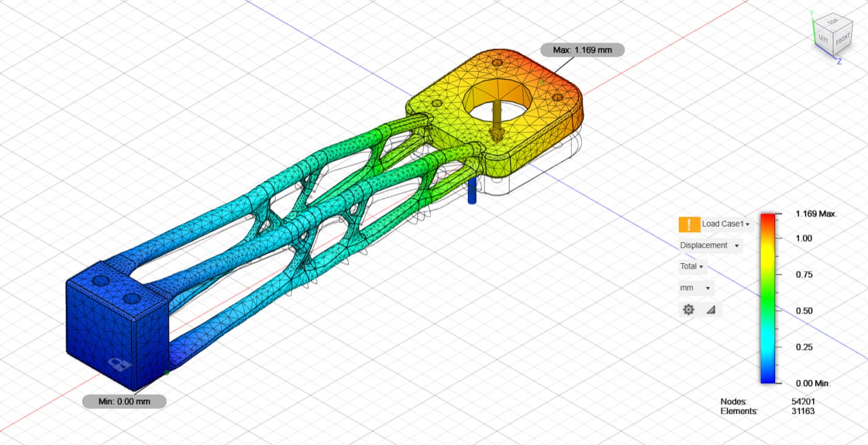Click the Nodes count 54201
Image resolution: width=868 pixels, height=445 pixels.
(803, 402)
